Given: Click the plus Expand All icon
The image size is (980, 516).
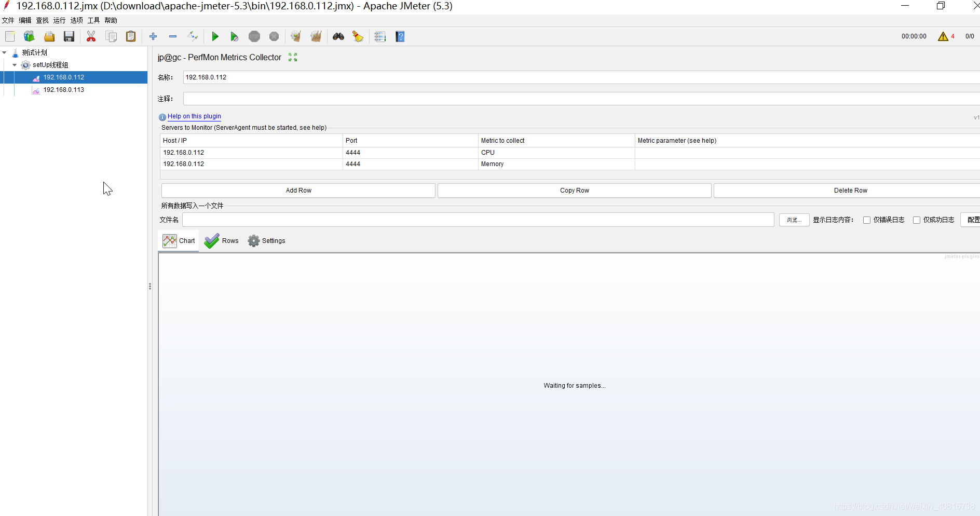Looking at the screenshot, I should click(153, 36).
